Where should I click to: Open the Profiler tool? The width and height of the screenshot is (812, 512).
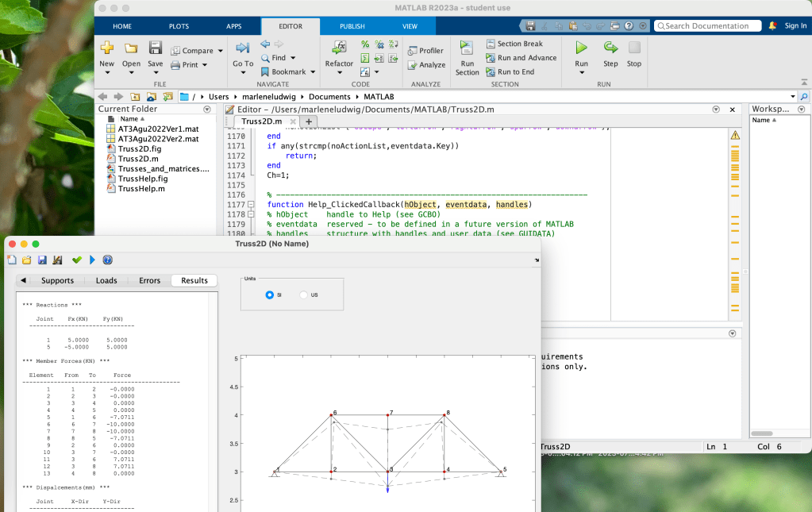(425, 51)
